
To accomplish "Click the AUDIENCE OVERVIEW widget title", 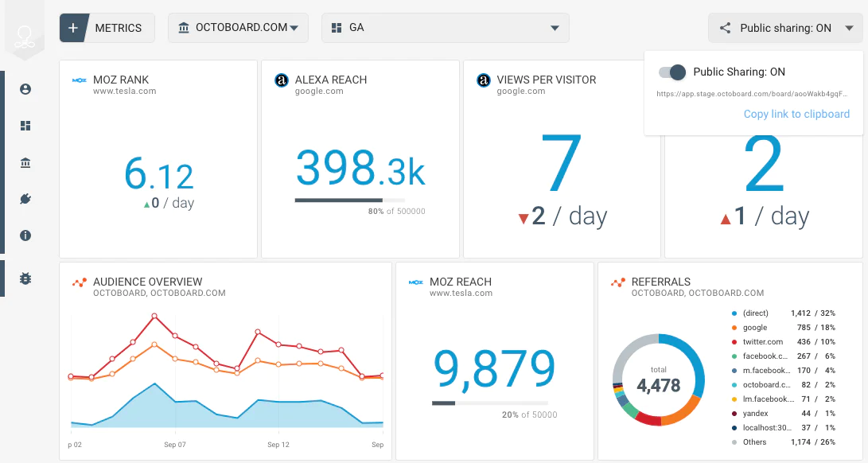I will click(147, 282).
